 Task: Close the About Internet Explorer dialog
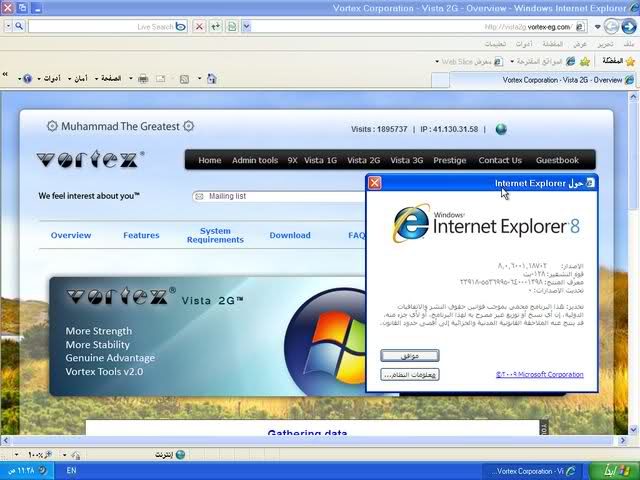(x=374, y=183)
